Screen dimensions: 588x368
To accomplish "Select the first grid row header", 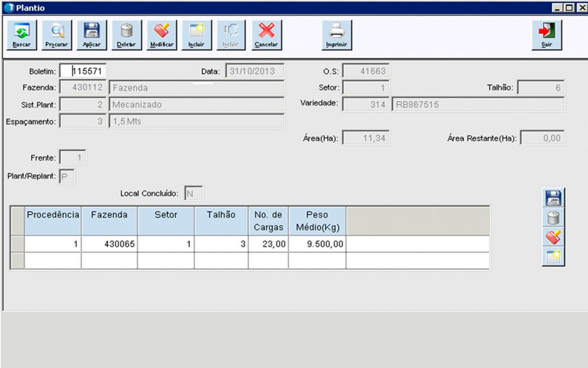I will pyautogui.click(x=17, y=244).
